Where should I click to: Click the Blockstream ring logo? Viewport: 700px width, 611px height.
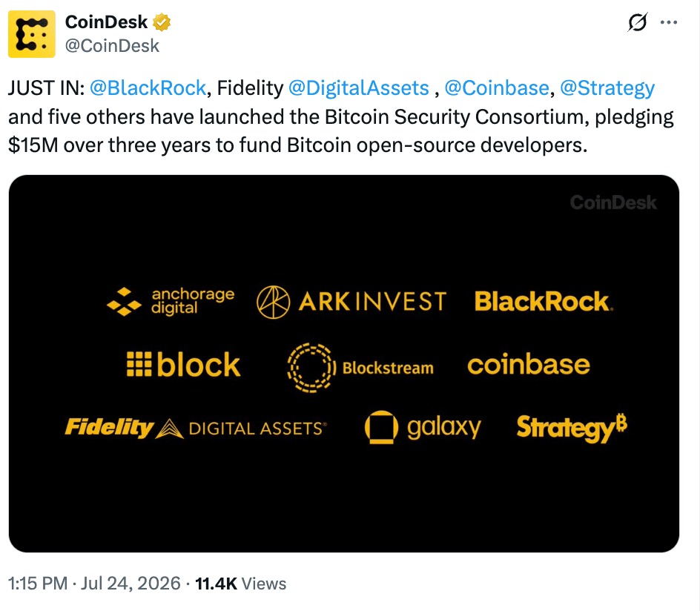tap(311, 368)
